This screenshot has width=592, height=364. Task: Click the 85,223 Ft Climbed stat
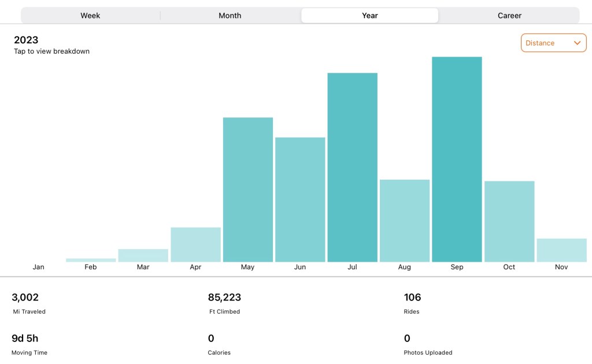[x=224, y=298]
